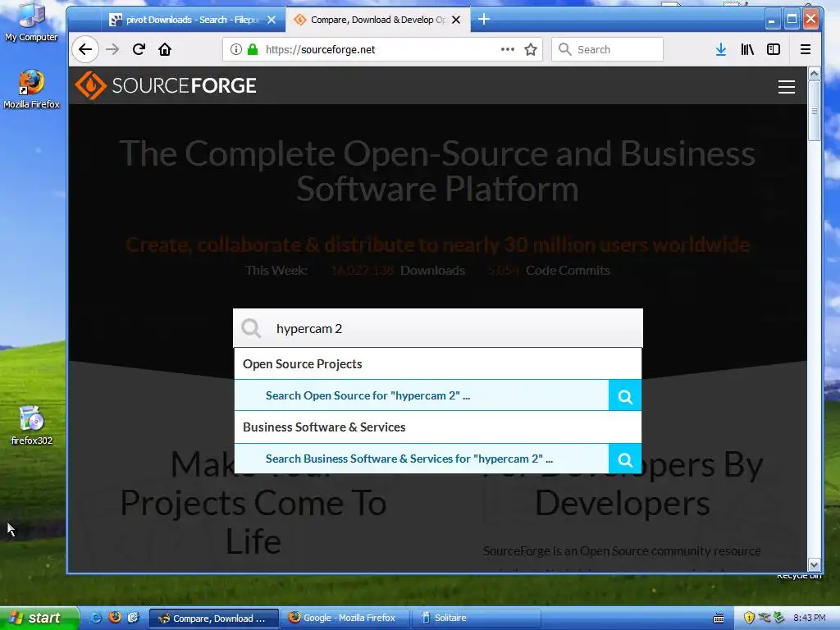Click the Firefox back arrow button
The width and height of the screenshot is (840, 630).
85,49
